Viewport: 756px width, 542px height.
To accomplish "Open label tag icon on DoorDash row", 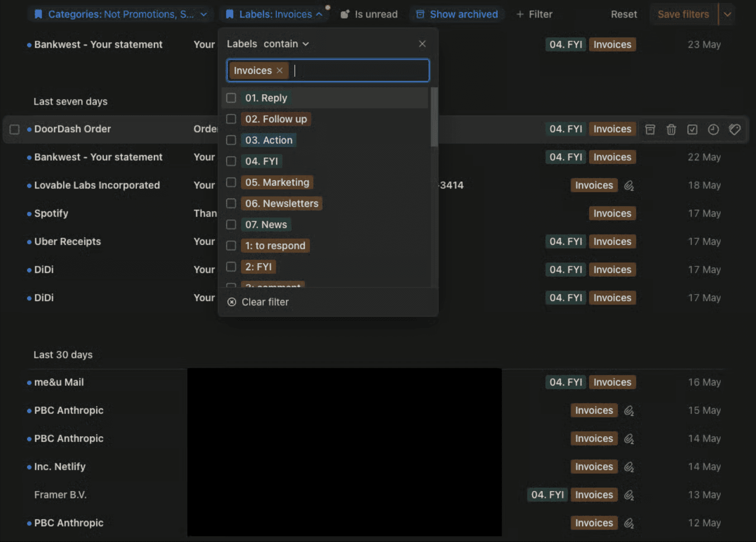I will pos(735,129).
